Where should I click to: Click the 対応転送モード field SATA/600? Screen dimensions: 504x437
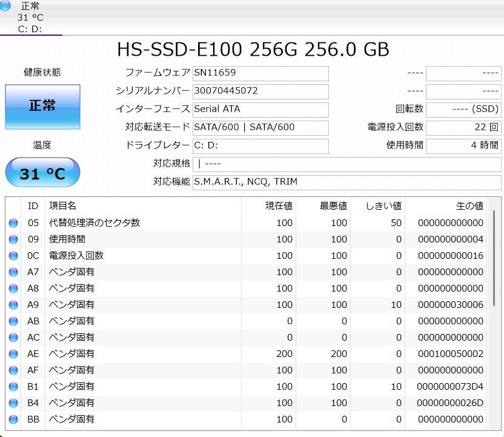coord(260,128)
